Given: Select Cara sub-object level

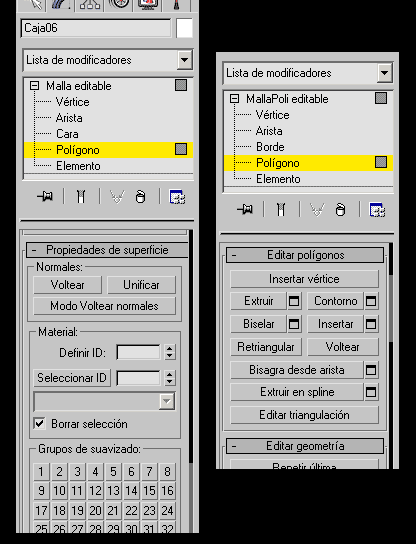Looking at the screenshot, I should (x=67, y=134).
